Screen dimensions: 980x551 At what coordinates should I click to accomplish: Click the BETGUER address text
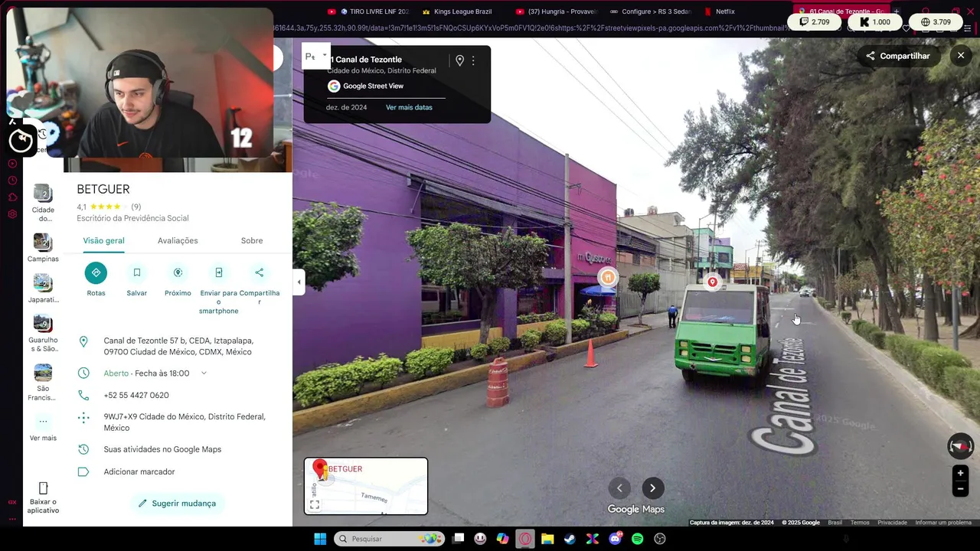click(178, 346)
